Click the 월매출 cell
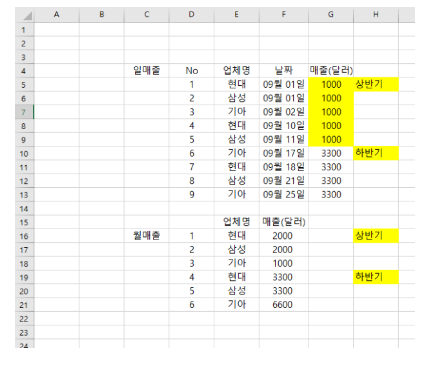 click(147, 236)
